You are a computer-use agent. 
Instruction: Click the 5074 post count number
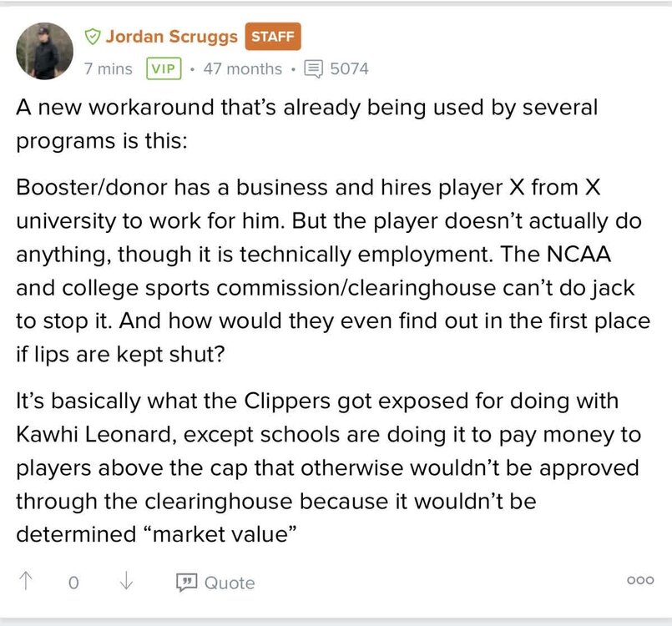(349, 68)
